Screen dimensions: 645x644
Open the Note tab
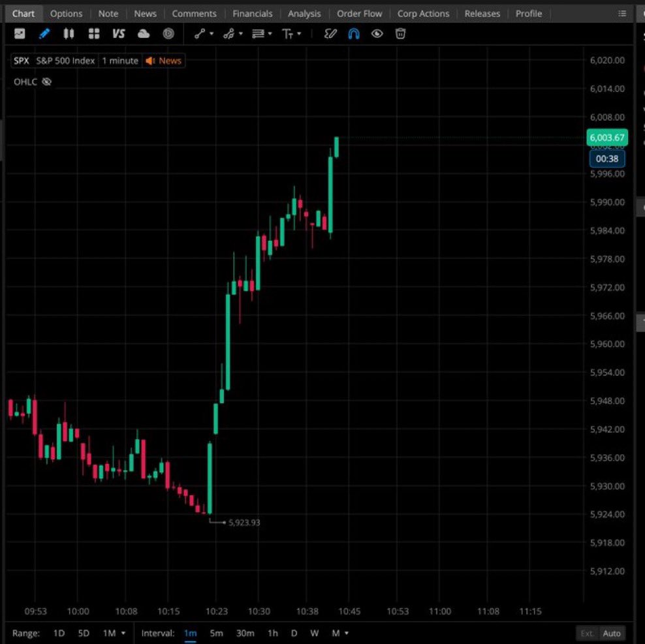tap(108, 14)
